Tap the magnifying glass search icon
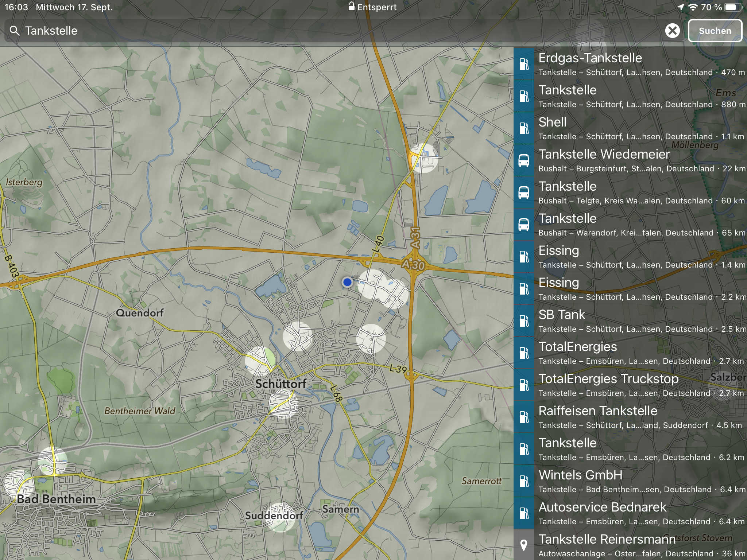 14,31
